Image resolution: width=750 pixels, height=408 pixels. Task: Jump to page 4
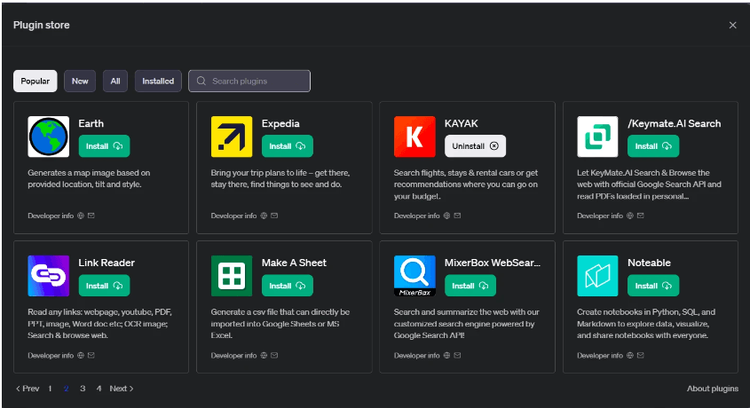coord(99,388)
